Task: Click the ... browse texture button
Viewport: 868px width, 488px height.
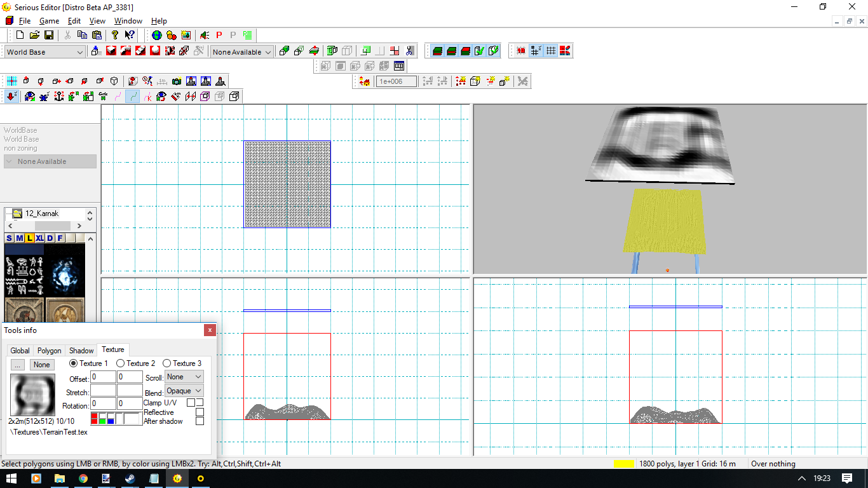Action: tap(18, 365)
